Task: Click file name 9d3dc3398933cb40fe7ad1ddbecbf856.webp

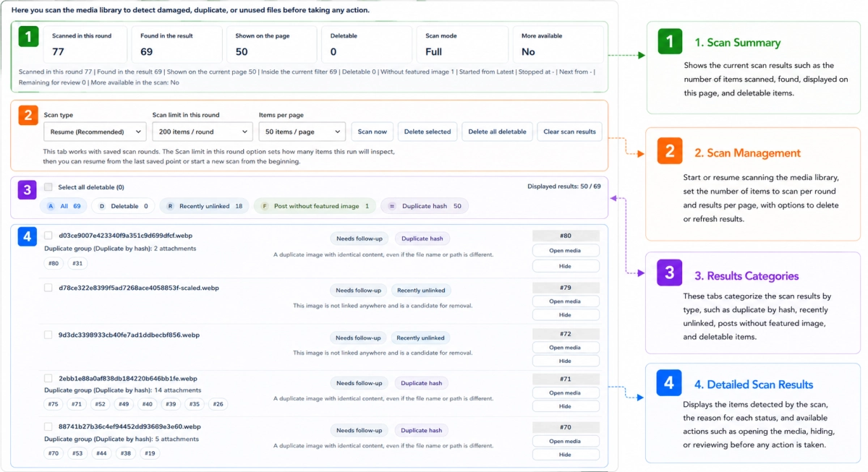Action: coord(129,335)
